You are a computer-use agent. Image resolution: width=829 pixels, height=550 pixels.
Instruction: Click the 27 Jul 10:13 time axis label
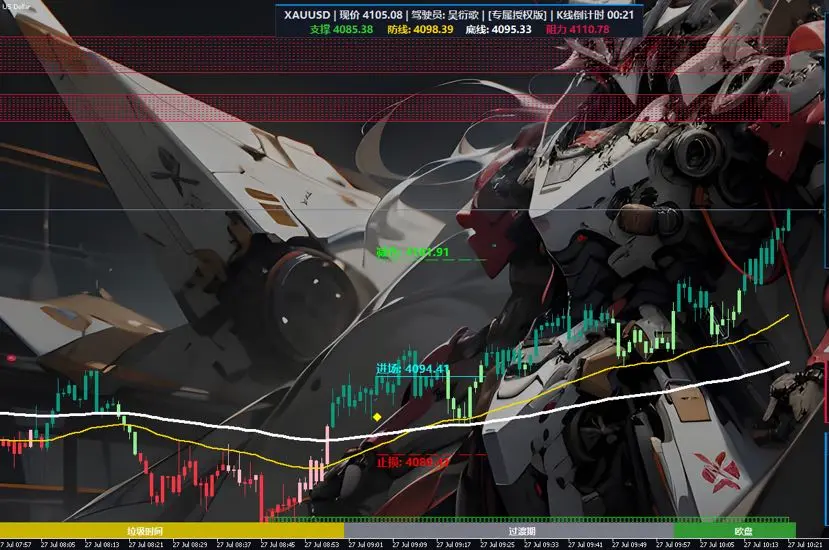pyautogui.click(x=761, y=544)
